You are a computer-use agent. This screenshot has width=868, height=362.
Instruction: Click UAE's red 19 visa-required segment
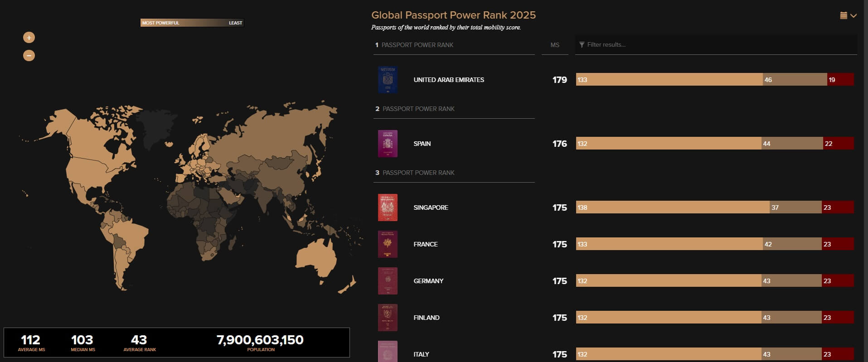[x=840, y=80]
